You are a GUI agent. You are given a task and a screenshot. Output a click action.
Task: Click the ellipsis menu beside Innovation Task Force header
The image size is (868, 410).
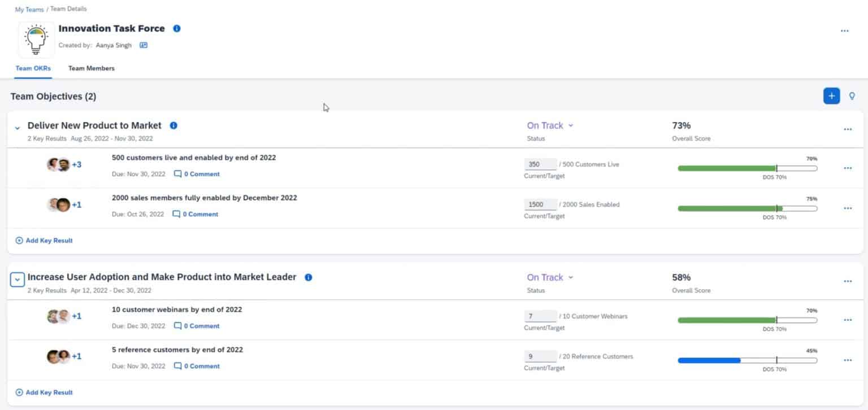point(845,31)
